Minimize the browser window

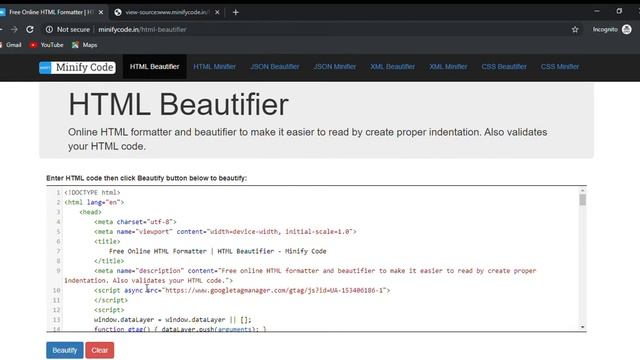coord(597,11)
